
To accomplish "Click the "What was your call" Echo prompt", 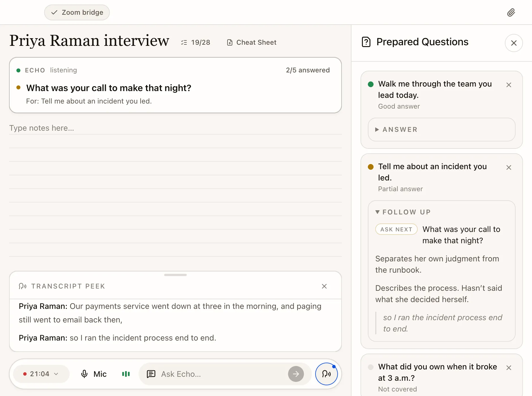I will pos(109,88).
